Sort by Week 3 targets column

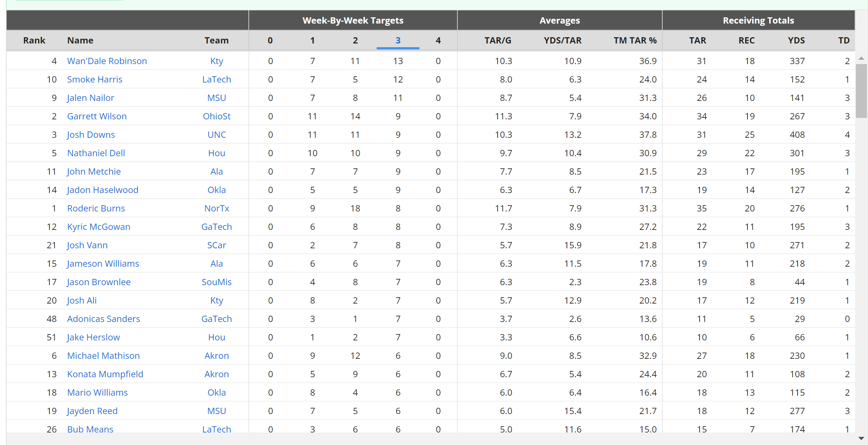tap(398, 40)
